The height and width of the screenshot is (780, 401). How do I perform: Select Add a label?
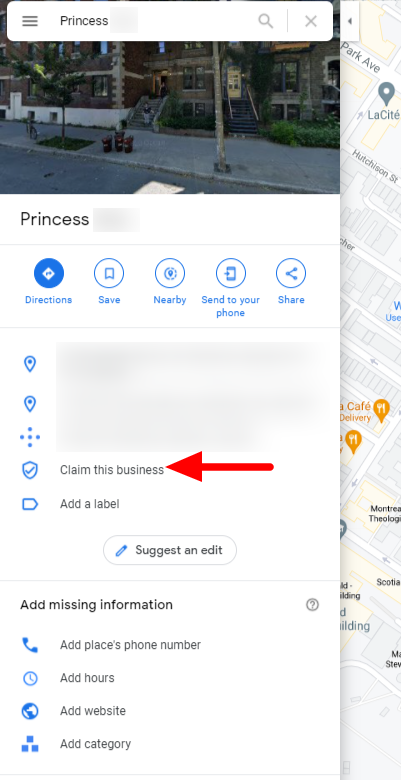90,504
